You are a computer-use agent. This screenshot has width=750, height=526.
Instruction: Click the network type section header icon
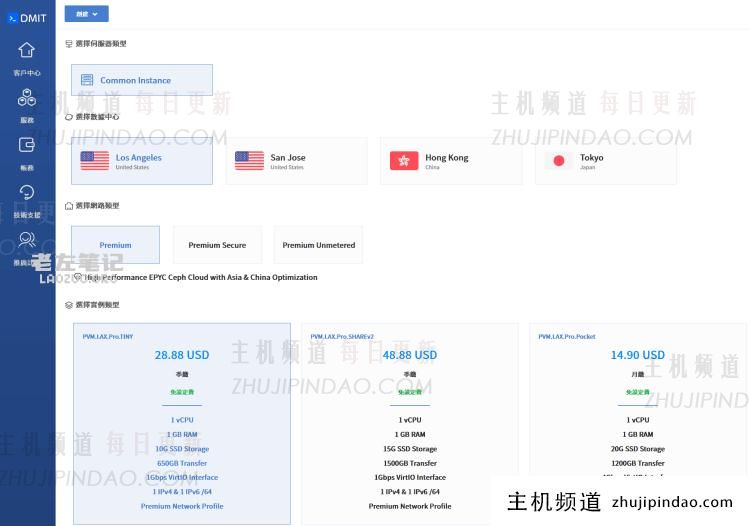(69, 206)
